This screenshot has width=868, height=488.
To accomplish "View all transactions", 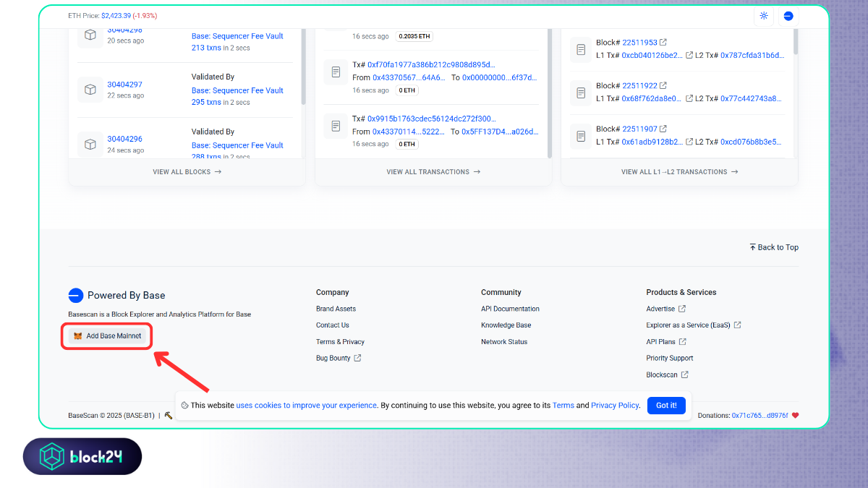I will click(433, 172).
